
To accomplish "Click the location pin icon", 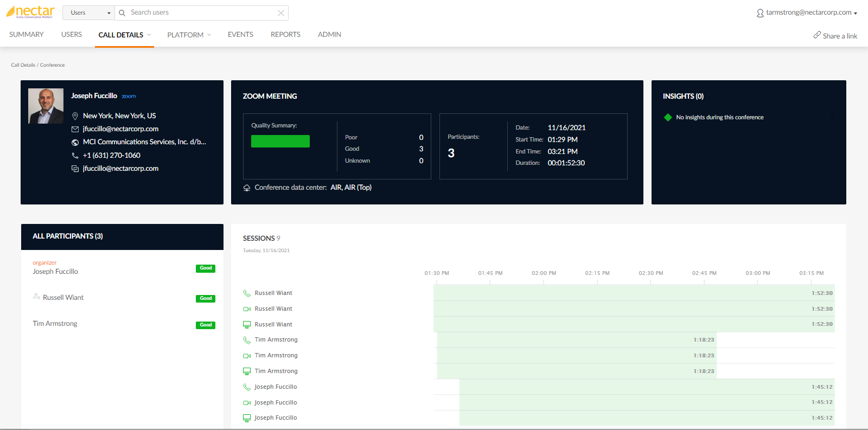I will (75, 116).
